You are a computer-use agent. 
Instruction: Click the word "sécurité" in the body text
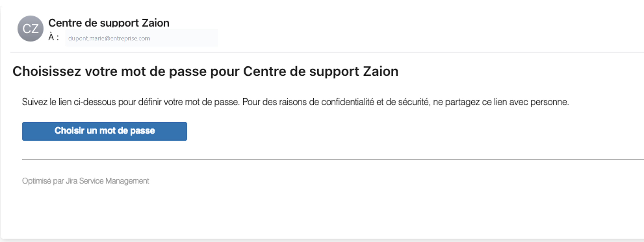(x=414, y=102)
